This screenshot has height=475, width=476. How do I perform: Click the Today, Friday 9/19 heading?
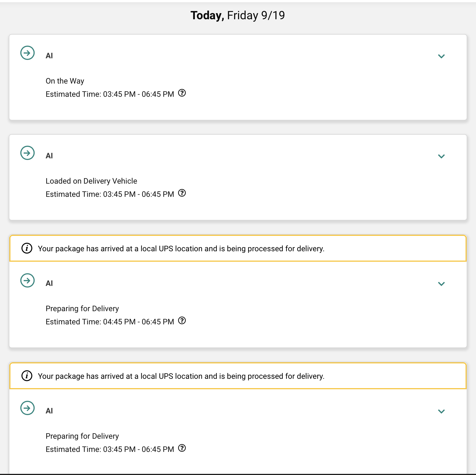(238, 15)
